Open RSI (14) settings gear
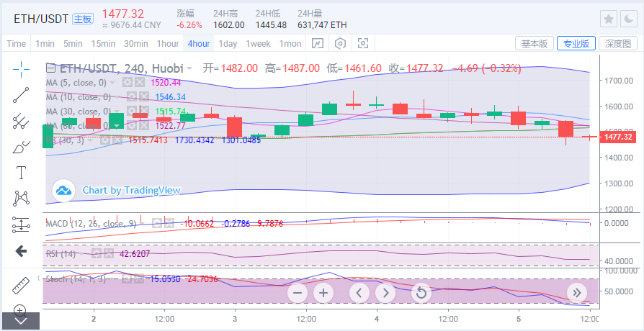 [96, 253]
